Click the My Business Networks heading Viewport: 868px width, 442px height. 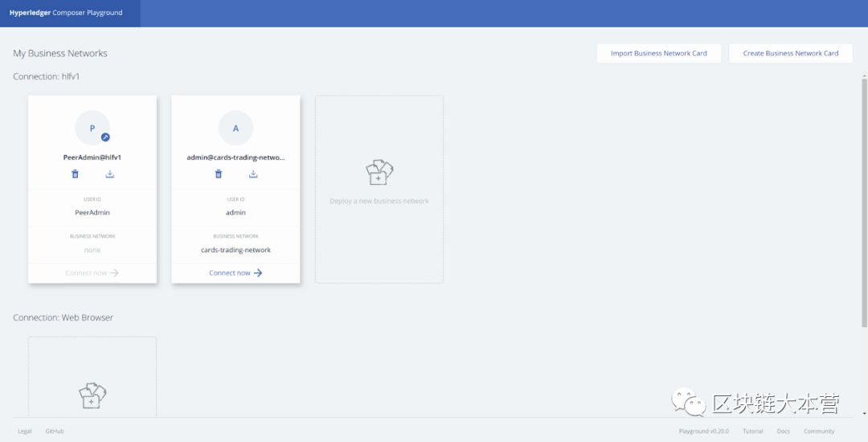[60, 53]
